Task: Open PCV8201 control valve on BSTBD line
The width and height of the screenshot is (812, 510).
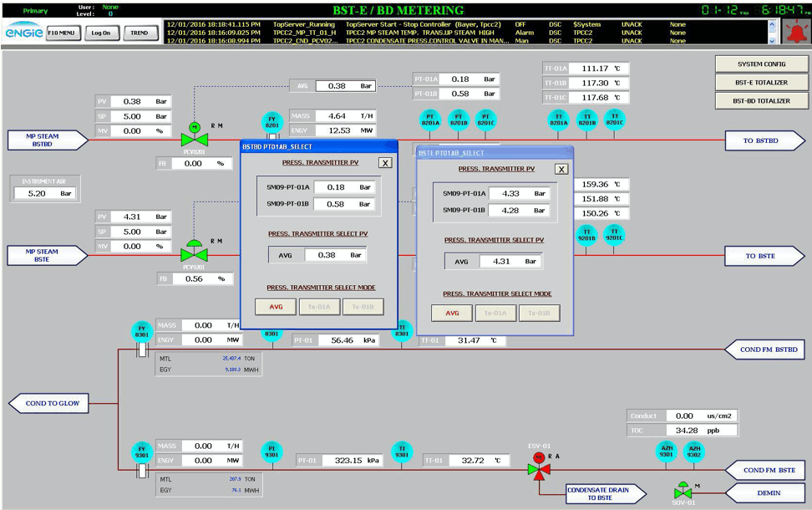Action: [195, 135]
